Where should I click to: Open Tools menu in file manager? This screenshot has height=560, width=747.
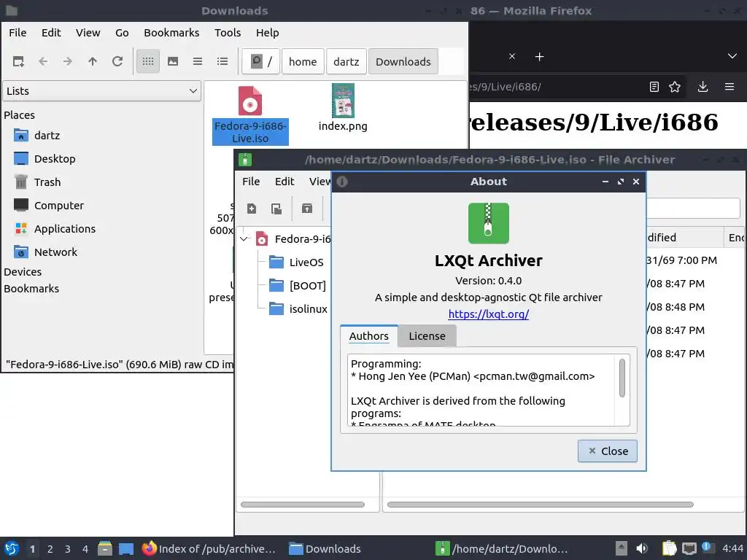pos(228,32)
